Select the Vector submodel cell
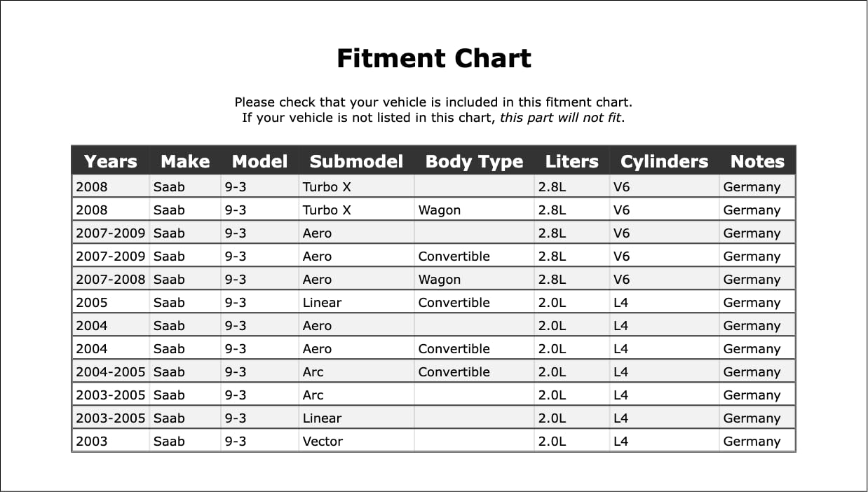Screen dimensions: 868x492 (323, 442)
